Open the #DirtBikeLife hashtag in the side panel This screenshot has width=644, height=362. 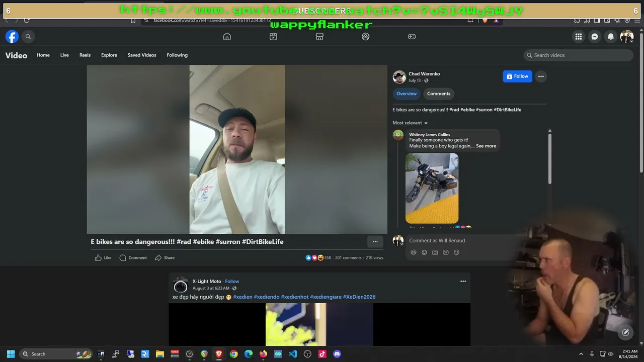click(x=508, y=110)
